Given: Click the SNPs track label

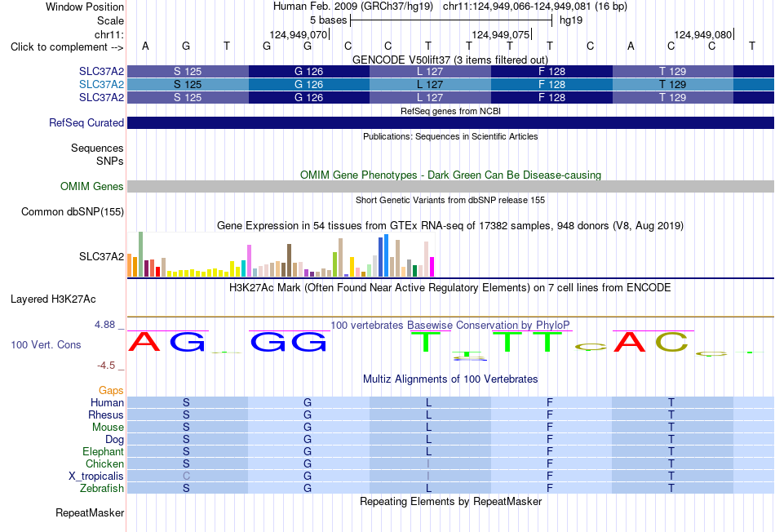Looking at the screenshot, I should (x=110, y=162).
